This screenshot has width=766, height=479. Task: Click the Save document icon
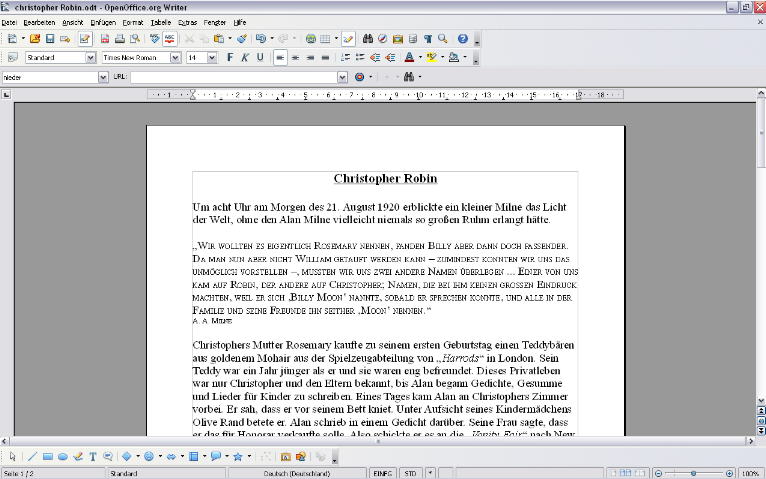coord(50,39)
